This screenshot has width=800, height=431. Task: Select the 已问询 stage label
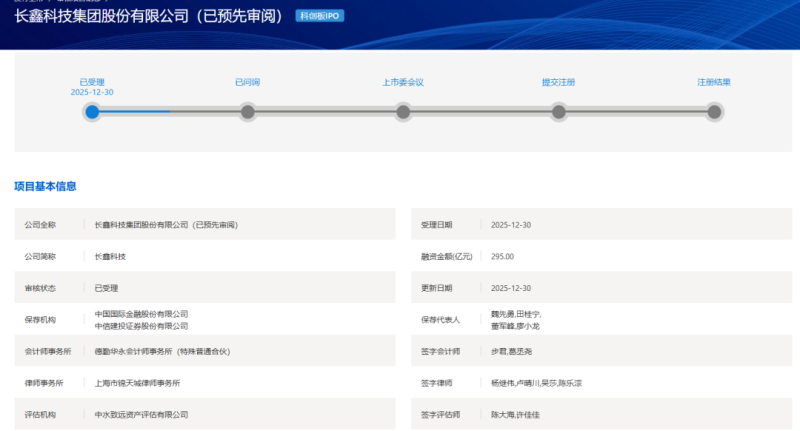tap(248, 82)
